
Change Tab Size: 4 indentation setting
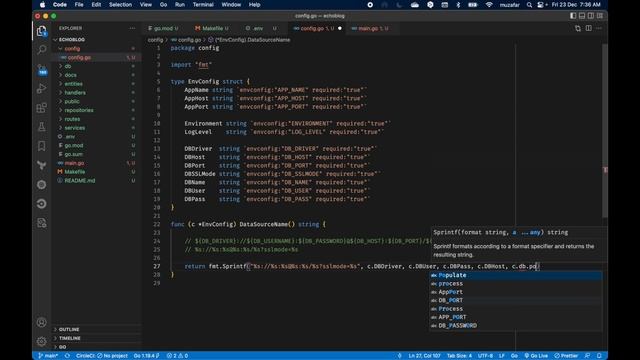point(459,356)
